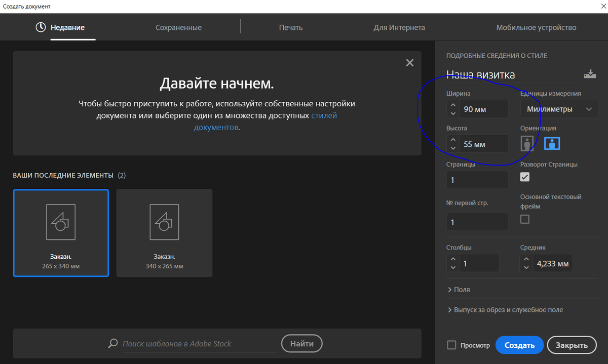Switch to the Сохраненные tab
608x364 pixels.
click(x=178, y=27)
